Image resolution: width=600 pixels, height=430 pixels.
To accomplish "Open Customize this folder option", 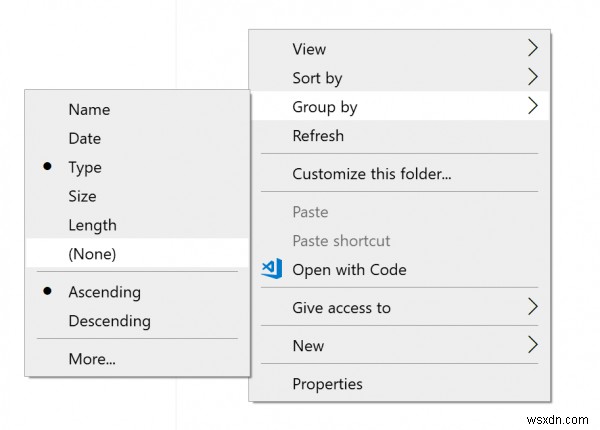I will pyautogui.click(x=371, y=174).
